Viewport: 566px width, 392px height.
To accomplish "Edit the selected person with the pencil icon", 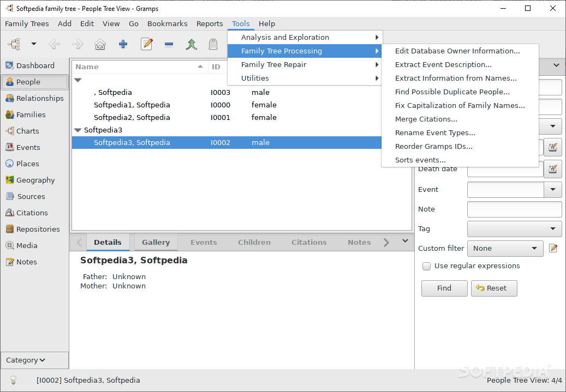I will pos(147,44).
